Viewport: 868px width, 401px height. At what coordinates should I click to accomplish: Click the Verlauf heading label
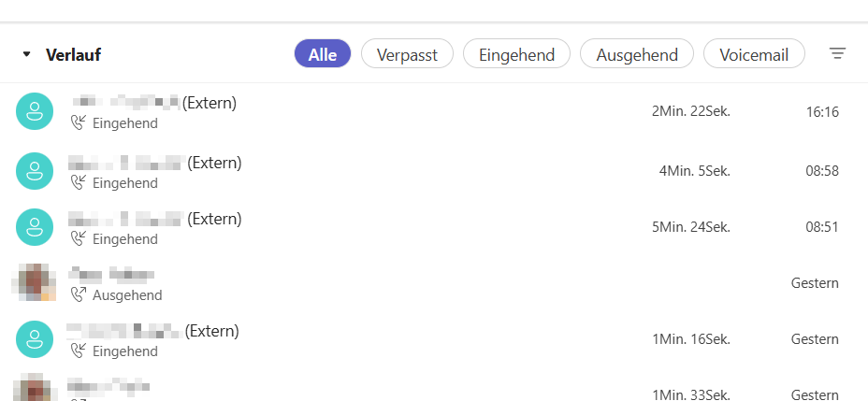click(73, 55)
